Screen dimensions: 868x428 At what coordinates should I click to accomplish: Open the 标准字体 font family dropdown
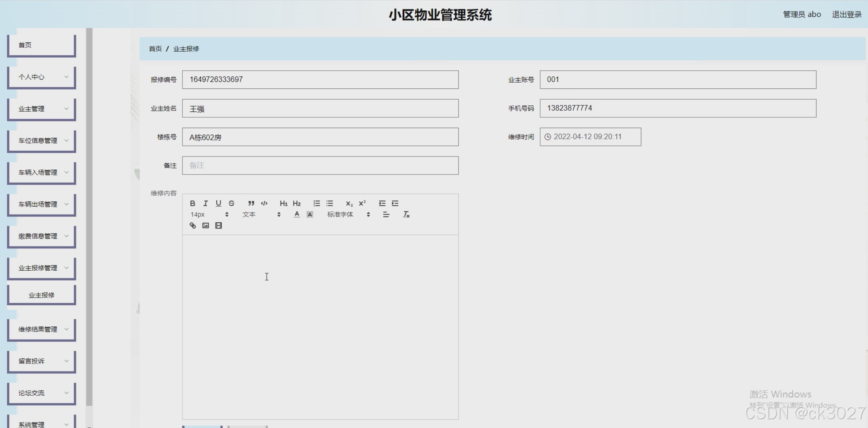coord(348,215)
